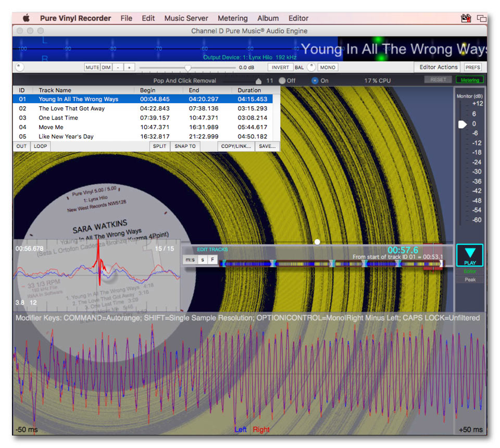Image resolution: width=500 pixels, height=448 pixels.
Task: Click the volume minus button
Action: (118, 67)
